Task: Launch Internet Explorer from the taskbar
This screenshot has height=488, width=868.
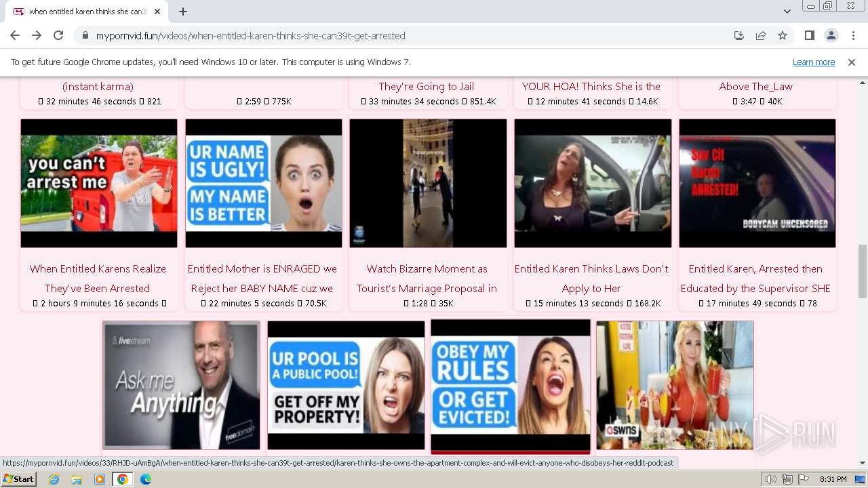Action: [54, 479]
